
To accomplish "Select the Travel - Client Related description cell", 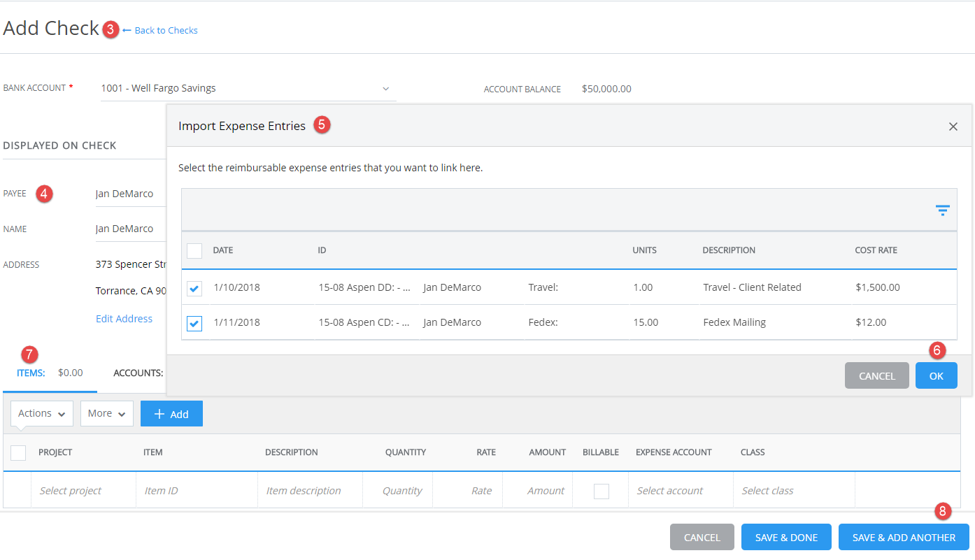I will (752, 287).
